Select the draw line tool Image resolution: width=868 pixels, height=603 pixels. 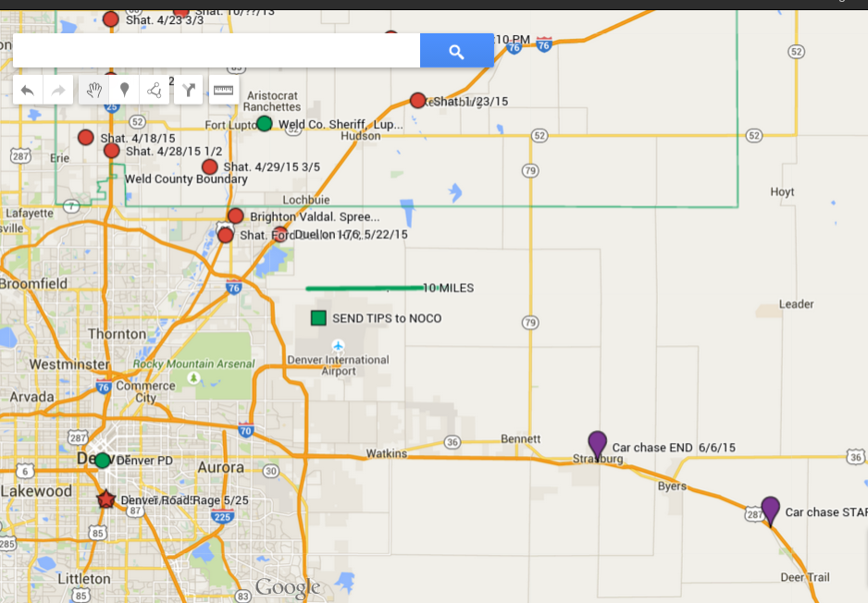click(x=155, y=90)
